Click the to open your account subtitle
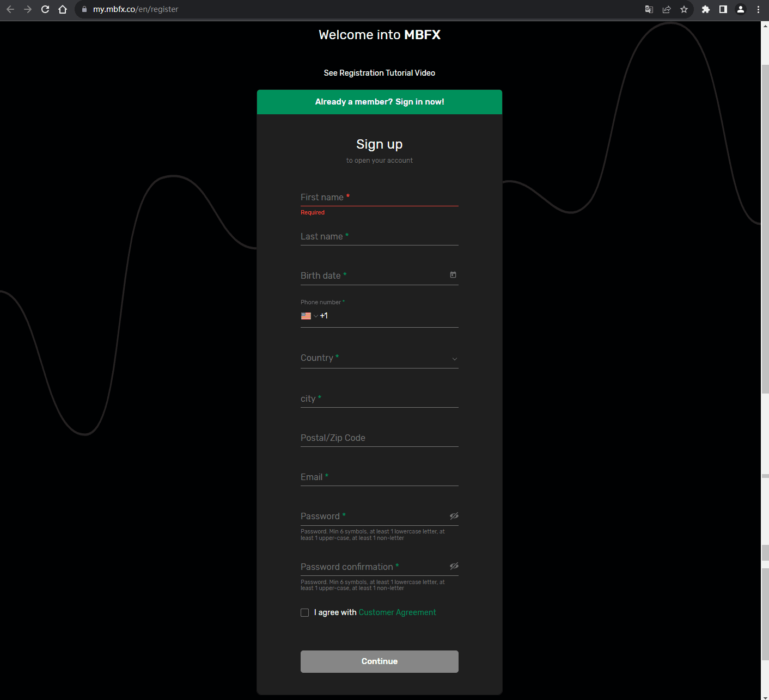The height and width of the screenshot is (700, 769). [380, 161]
